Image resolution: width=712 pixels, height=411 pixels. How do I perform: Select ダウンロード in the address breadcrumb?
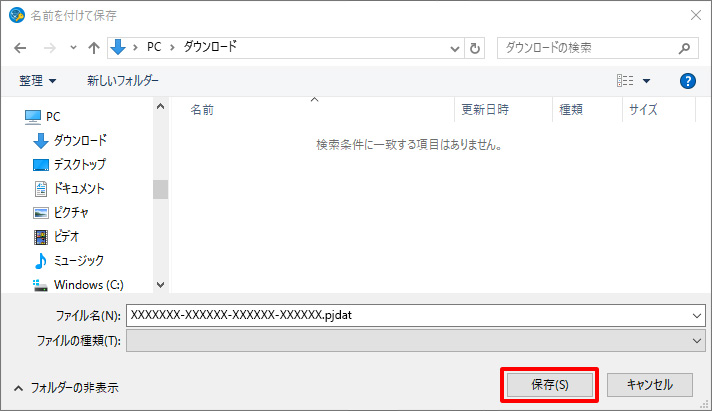(210, 47)
